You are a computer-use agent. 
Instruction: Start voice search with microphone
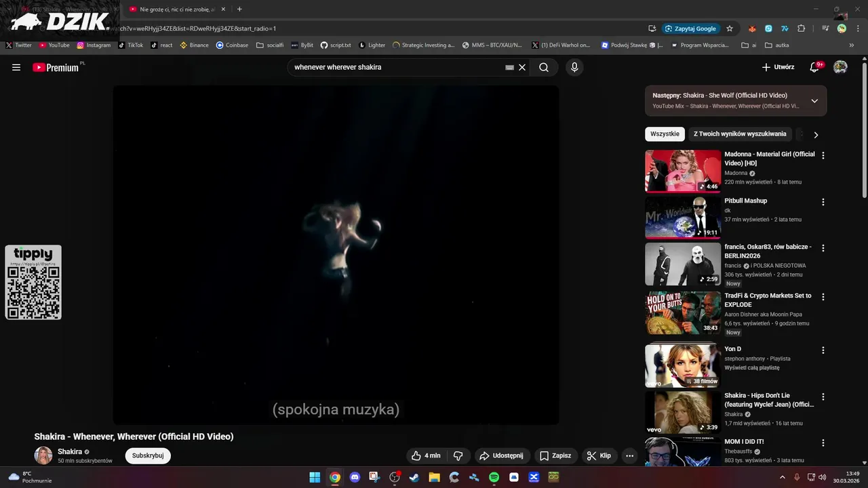(574, 67)
